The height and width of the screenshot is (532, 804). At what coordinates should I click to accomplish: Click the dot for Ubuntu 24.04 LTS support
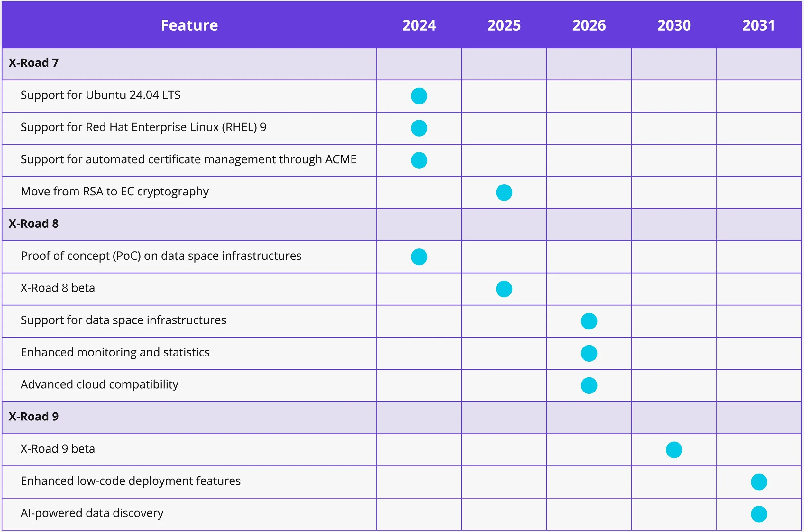(x=419, y=96)
